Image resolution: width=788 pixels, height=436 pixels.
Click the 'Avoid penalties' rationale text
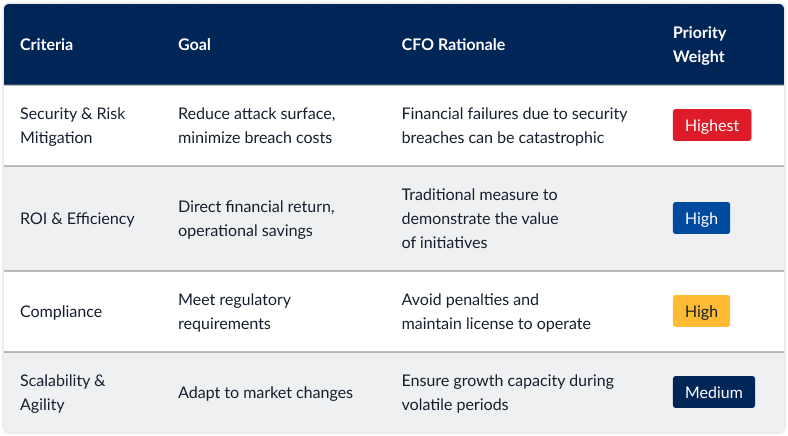point(470,299)
